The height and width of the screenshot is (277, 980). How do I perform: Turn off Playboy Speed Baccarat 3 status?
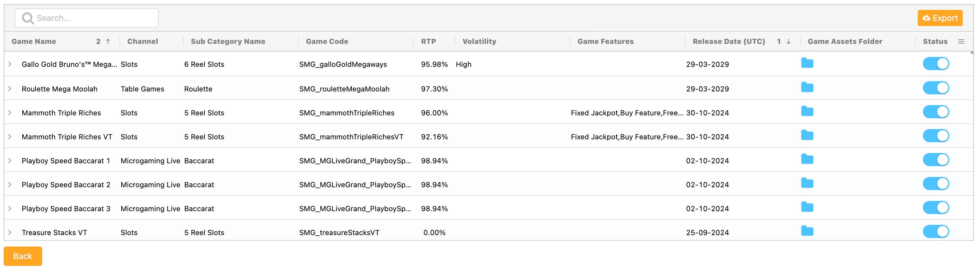[935, 208]
